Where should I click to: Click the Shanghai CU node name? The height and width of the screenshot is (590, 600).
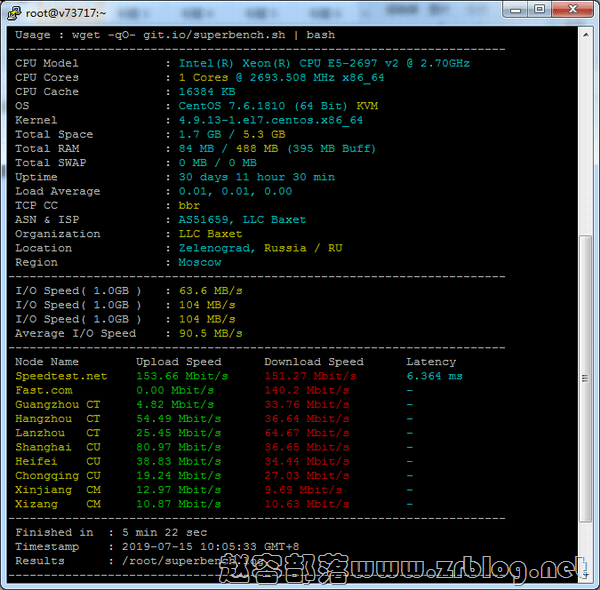57,447
